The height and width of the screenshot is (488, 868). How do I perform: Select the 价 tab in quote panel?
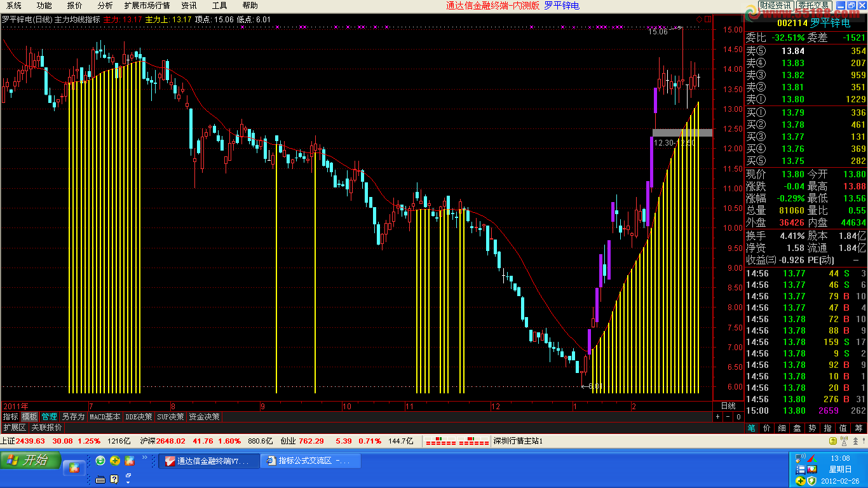click(x=767, y=428)
